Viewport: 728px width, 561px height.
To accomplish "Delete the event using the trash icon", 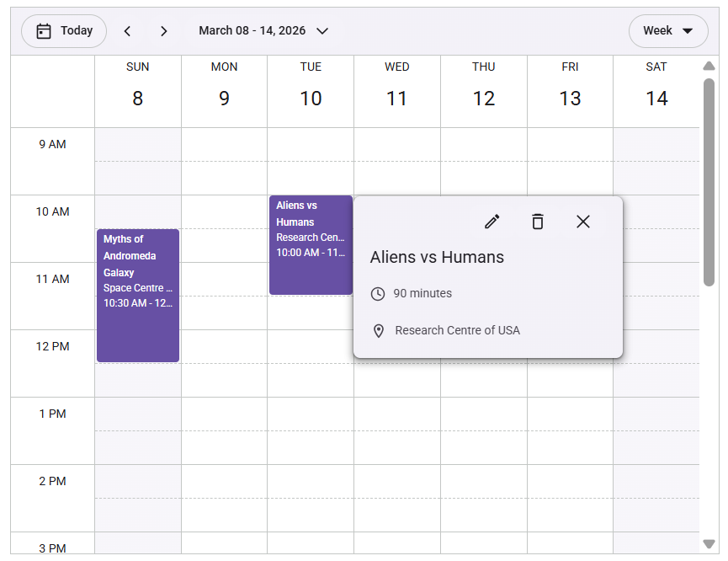I will coord(537,222).
